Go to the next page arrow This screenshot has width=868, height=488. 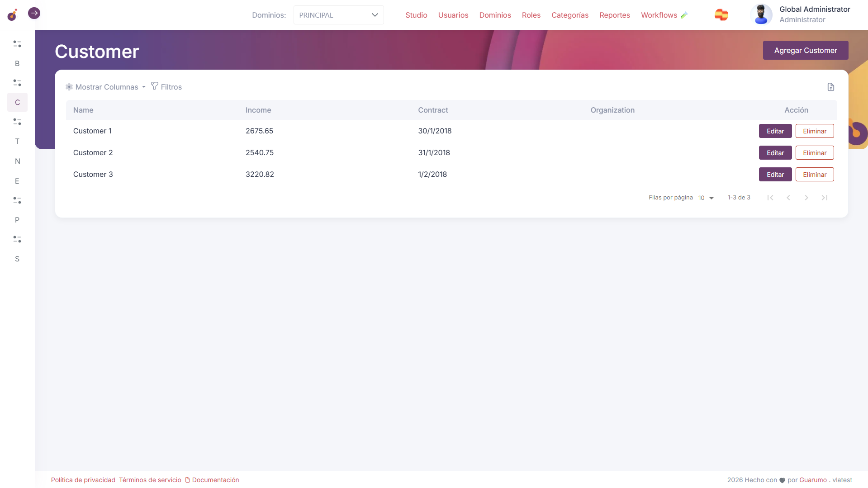click(x=806, y=198)
